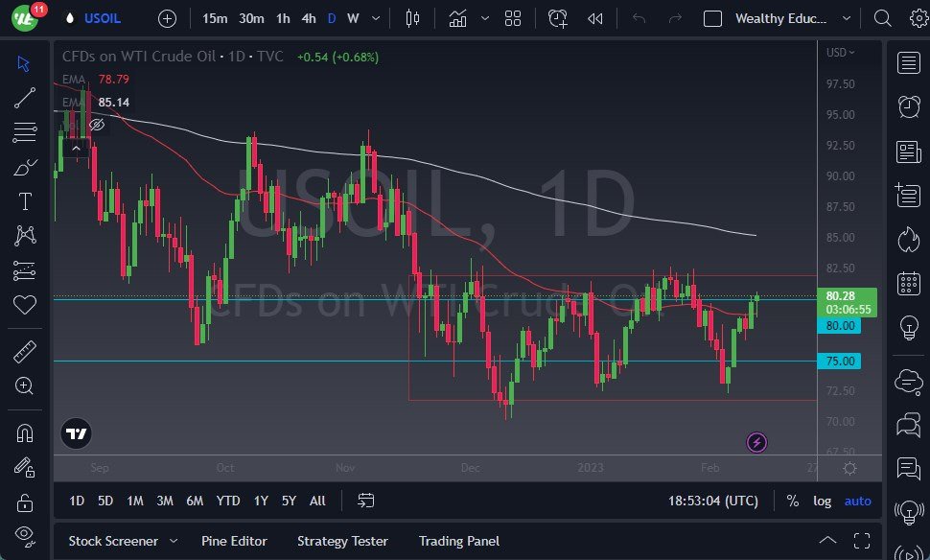The image size is (930, 560).
Task: Select the daily D timeframe
Action: tap(332, 18)
